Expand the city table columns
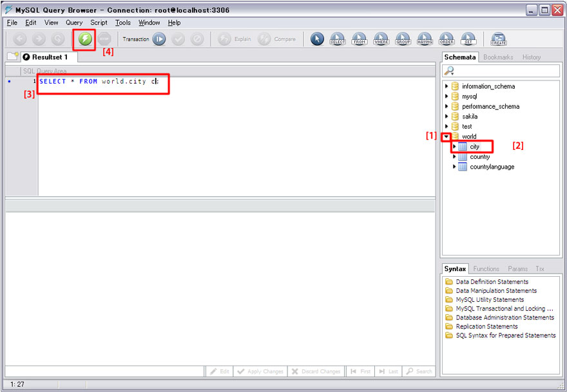This screenshot has height=392, width=567. 454,146
